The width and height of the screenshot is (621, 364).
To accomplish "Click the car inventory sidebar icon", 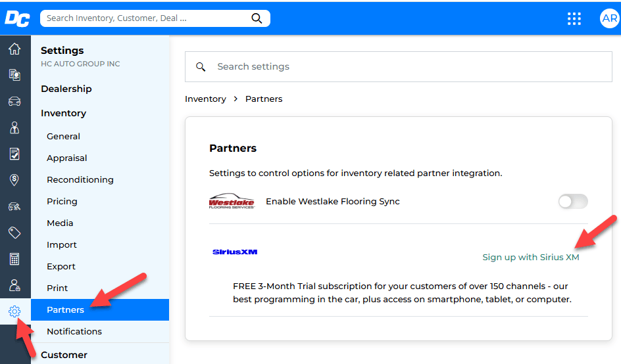I will pyautogui.click(x=14, y=101).
